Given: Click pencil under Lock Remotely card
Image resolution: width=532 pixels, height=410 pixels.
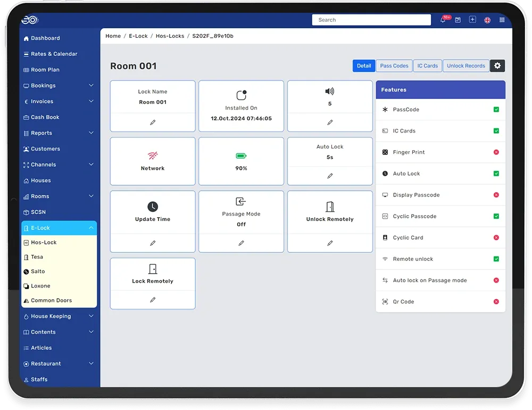Looking at the screenshot, I should tap(153, 300).
